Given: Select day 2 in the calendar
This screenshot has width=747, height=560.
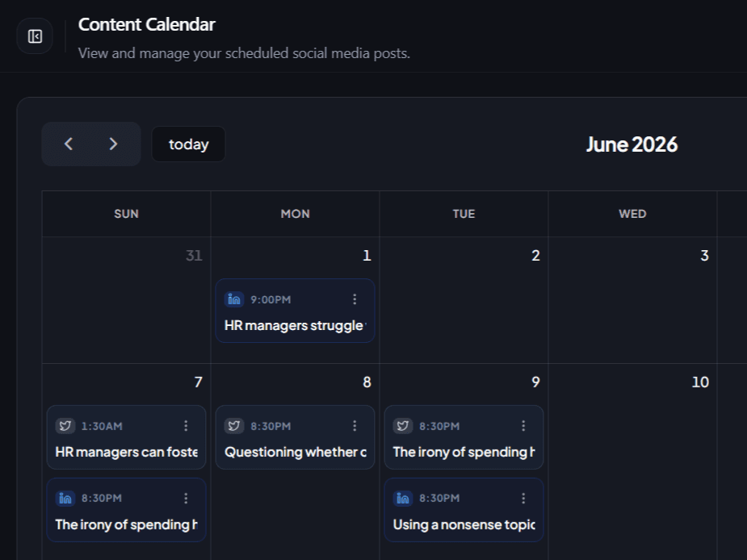Looking at the screenshot, I should coord(536,256).
